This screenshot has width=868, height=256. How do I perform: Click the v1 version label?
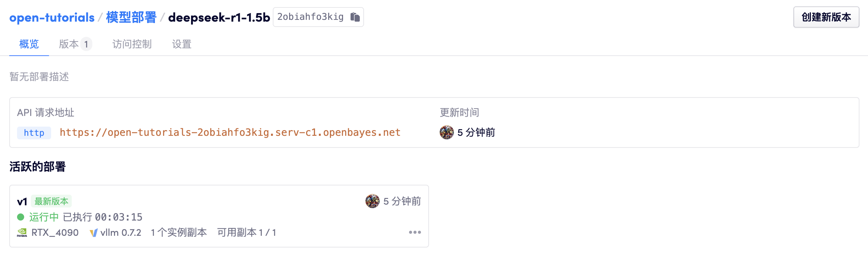pyautogui.click(x=22, y=201)
